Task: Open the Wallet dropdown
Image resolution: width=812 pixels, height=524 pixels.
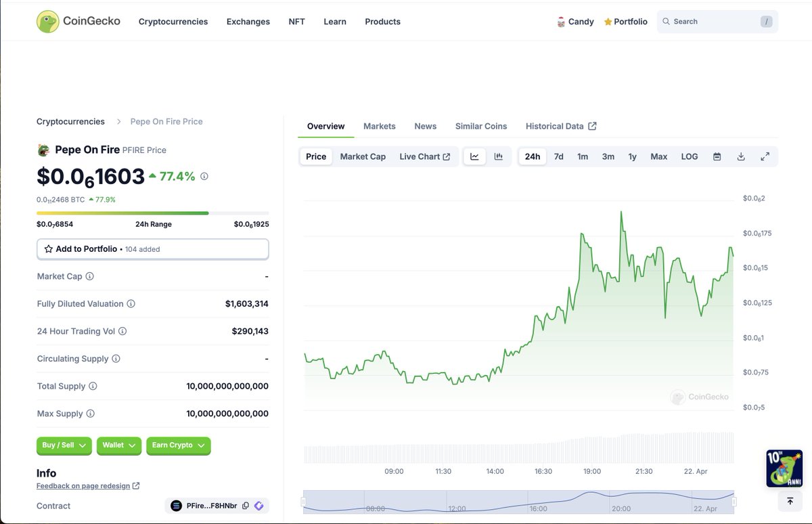Action: click(119, 445)
